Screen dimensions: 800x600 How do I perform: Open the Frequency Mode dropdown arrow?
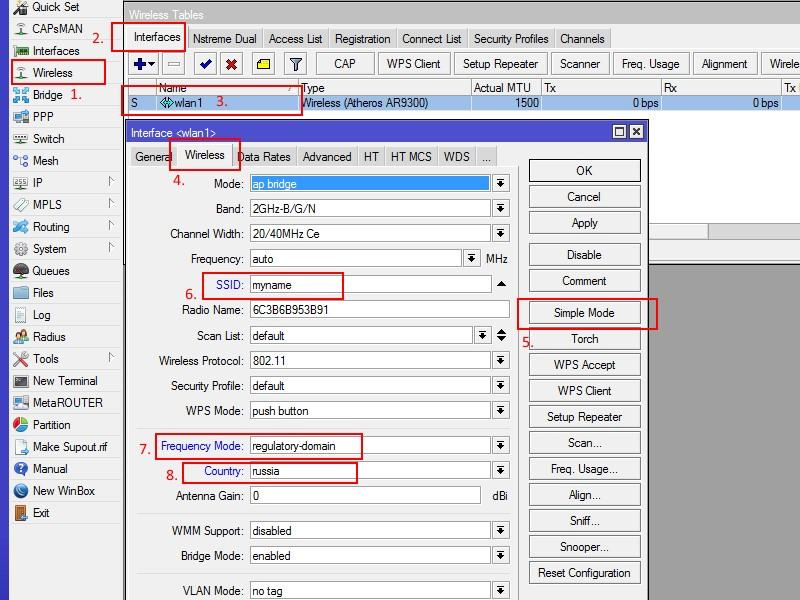[500, 446]
